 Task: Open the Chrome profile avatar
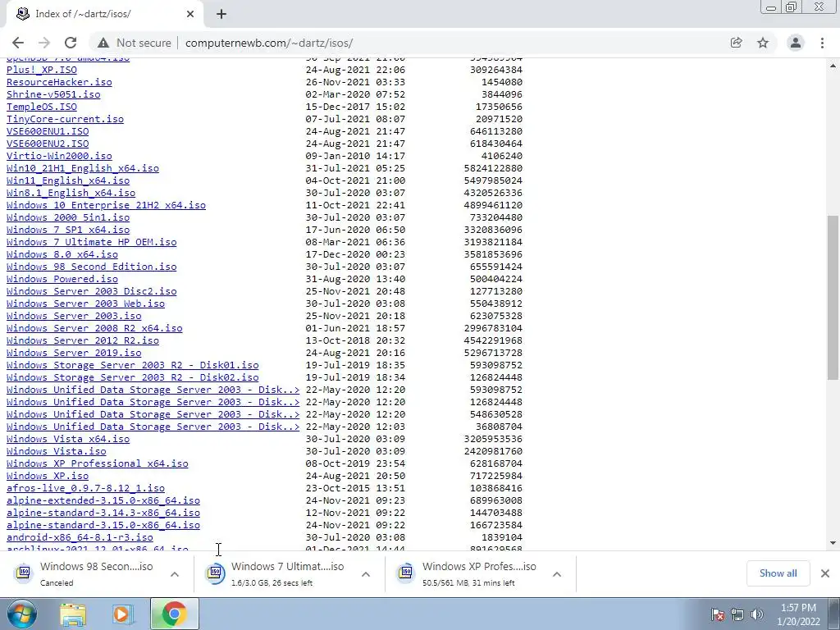pos(796,43)
